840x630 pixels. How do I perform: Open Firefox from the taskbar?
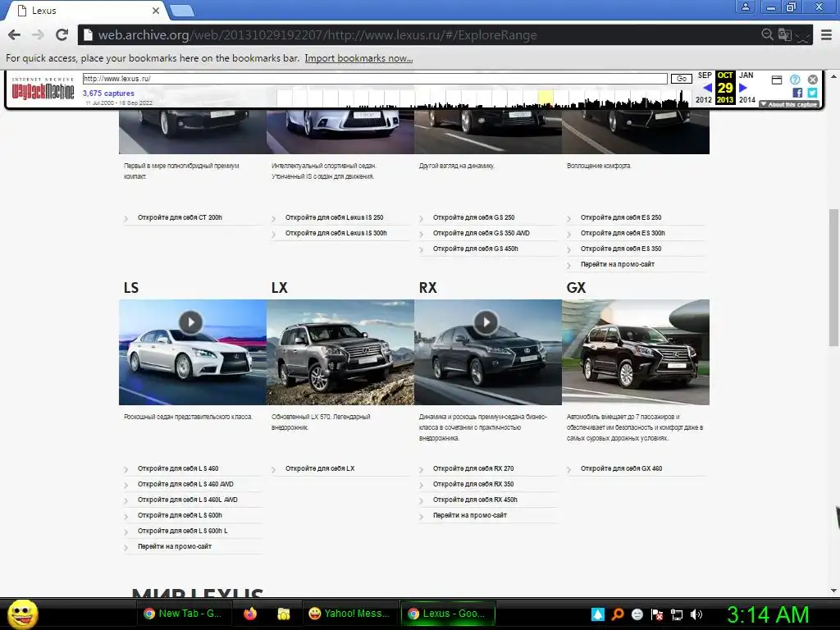[250, 614]
